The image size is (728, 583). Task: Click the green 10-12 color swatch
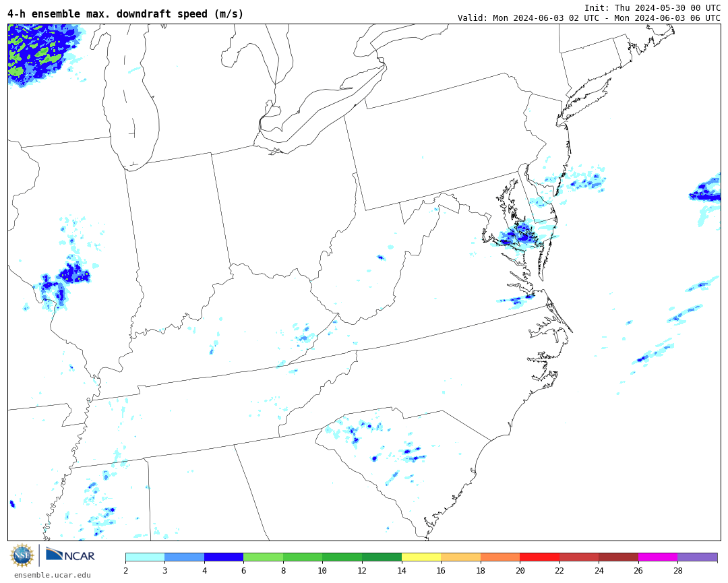342,557
